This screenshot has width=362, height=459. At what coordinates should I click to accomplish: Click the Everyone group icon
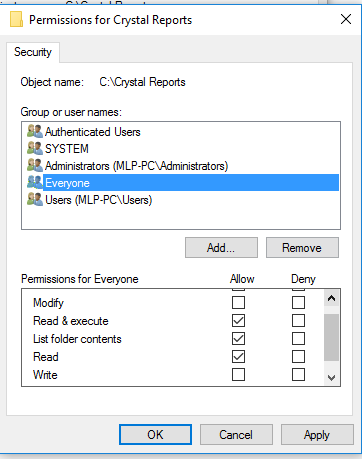35,182
